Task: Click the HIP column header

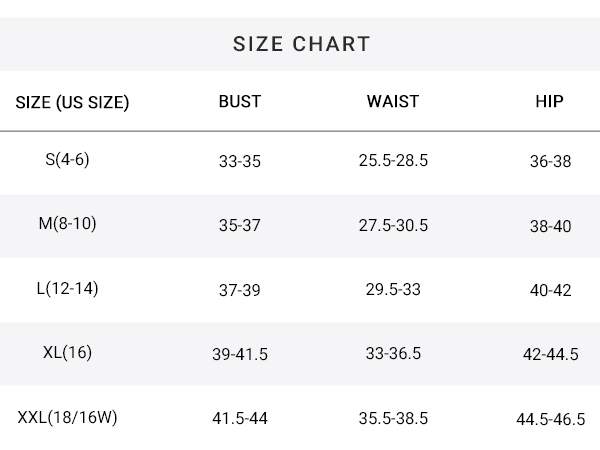Action: pos(549,101)
